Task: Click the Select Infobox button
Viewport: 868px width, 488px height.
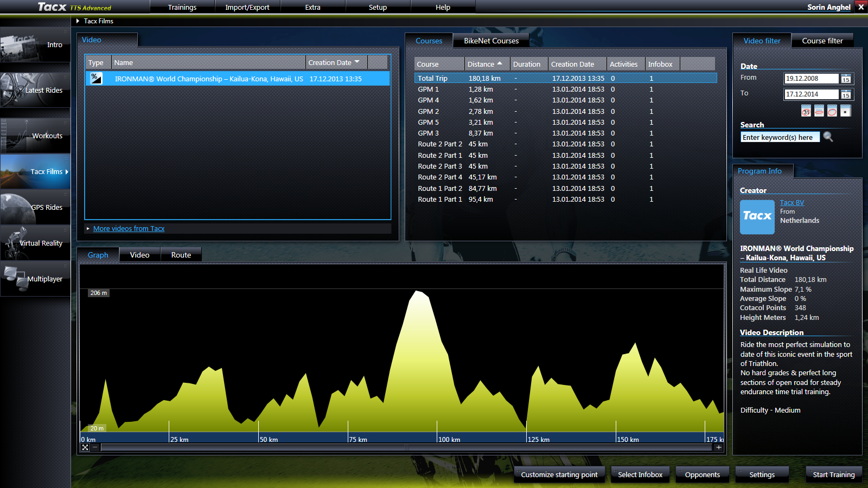Action: tap(640, 474)
